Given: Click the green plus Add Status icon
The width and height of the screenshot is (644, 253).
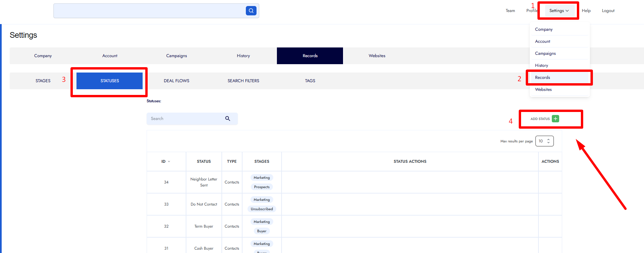Looking at the screenshot, I should (x=555, y=119).
